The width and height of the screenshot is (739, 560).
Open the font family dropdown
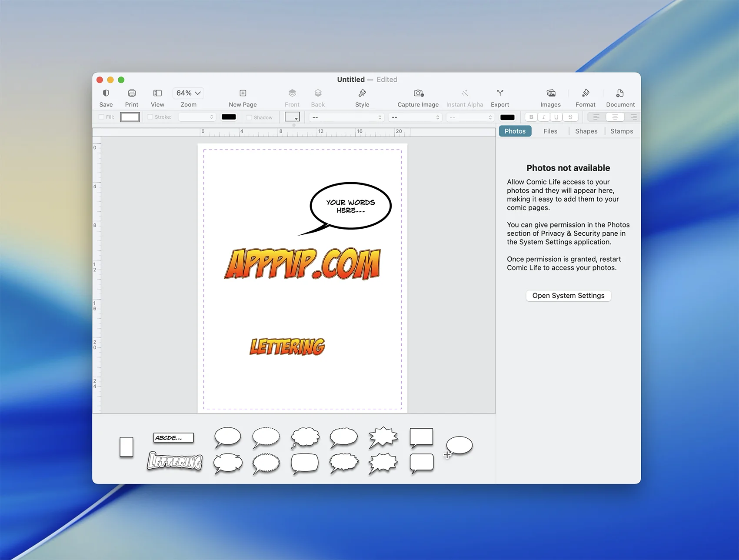(x=346, y=117)
